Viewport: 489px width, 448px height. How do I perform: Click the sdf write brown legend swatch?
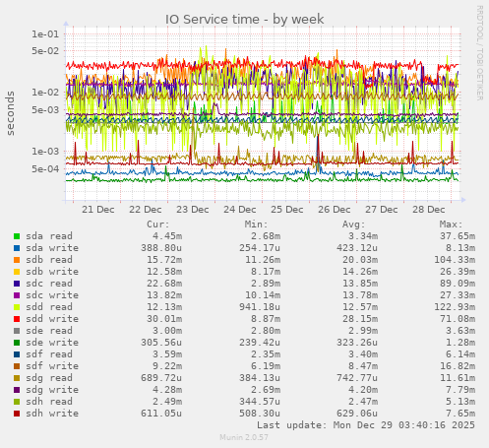click(17, 366)
